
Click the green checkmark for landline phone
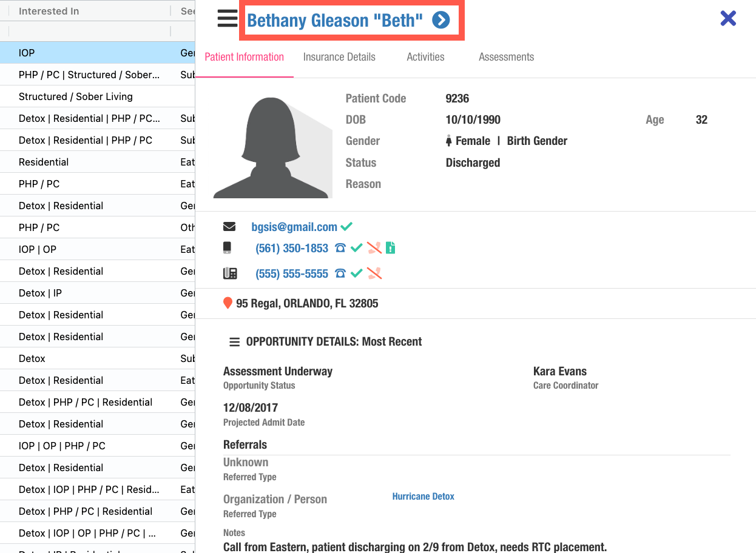pyautogui.click(x=357, y=273)
